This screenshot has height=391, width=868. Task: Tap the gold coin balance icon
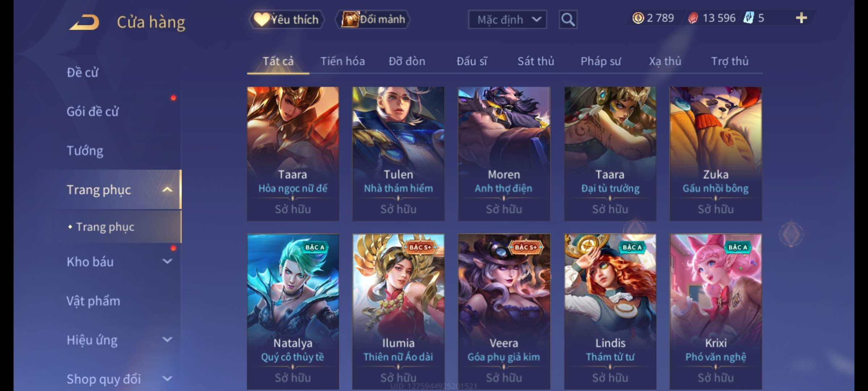(x=638, y=18)
